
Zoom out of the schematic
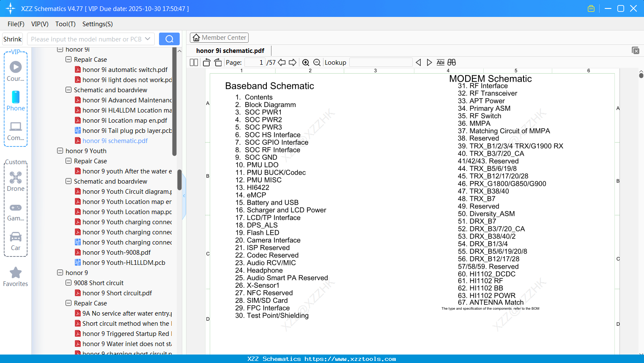pyautogui.click(x=317, y=63)
